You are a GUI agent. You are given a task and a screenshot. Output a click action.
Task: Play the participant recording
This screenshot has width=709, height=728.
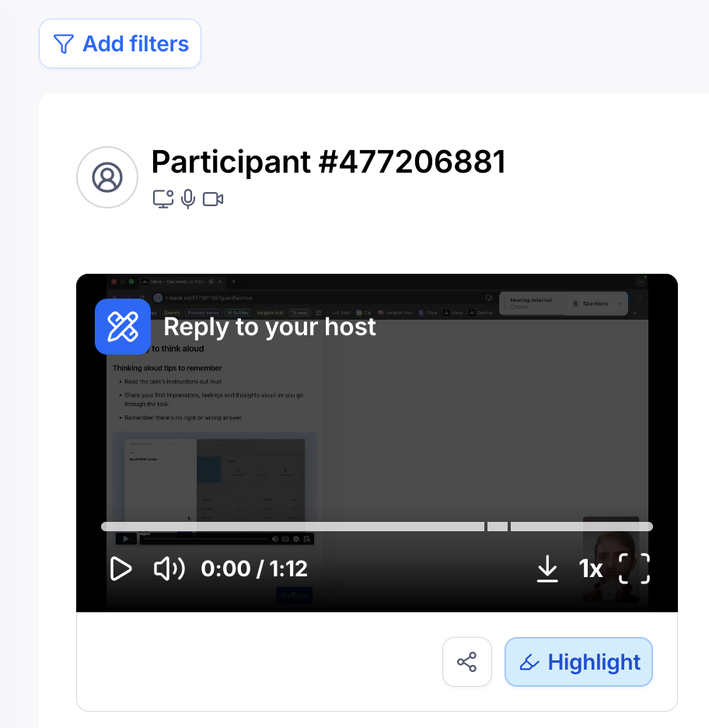point(121,569)
